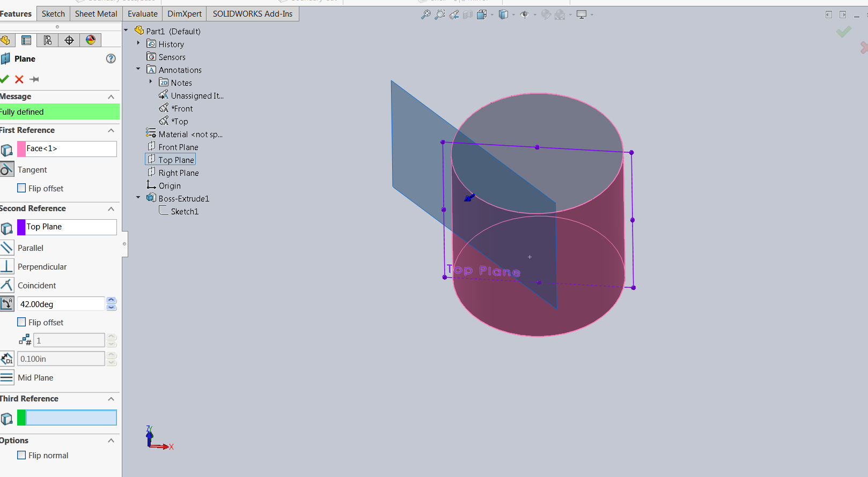Open Plane help question mark
Screen dimensions: 868x477
tap(111, 58)
